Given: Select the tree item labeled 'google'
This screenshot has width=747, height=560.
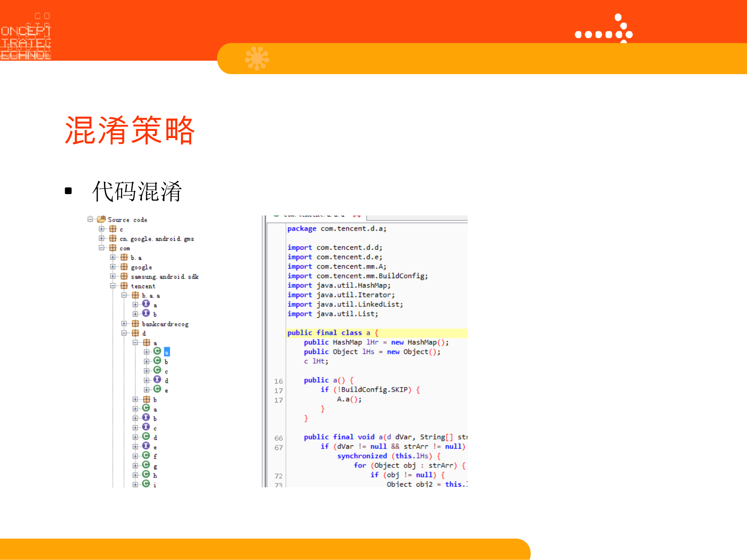Looking at the screenshot, I should [x=141, y=267].
